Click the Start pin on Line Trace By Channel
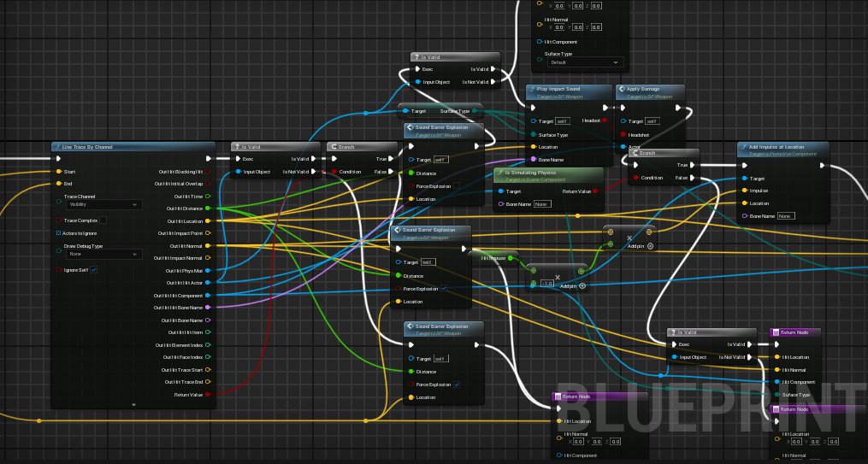Viewport: 868px width, 464px height. coord(59,172)
